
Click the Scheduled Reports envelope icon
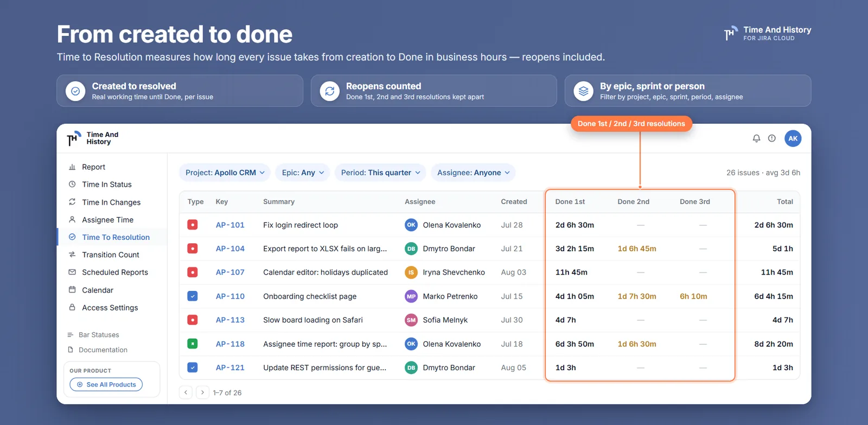pyautogui.click(x=72, y=272)
